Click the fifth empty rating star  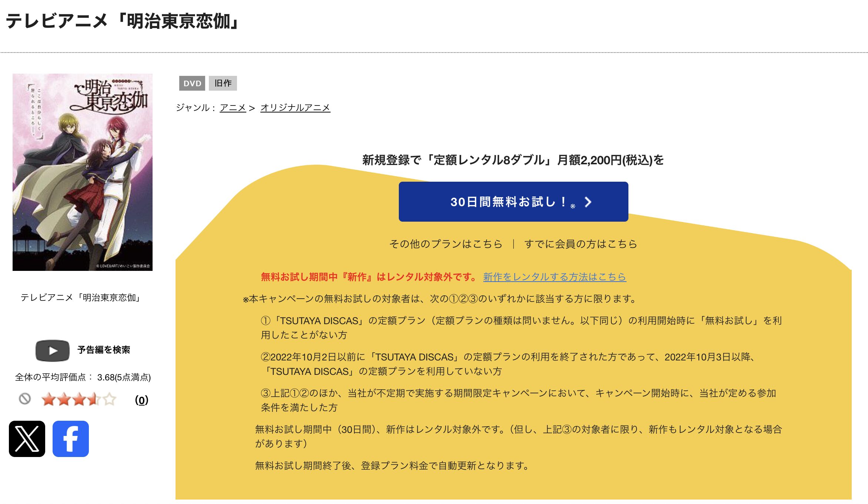[x=109, y=399]
